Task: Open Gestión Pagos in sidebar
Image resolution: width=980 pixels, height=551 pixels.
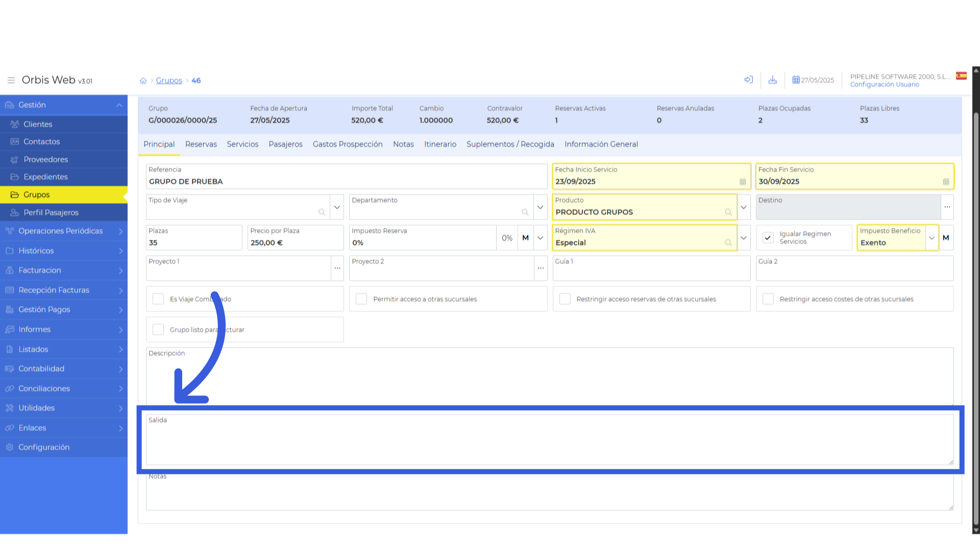Action: pyautogui.click(x=64, y=309)
